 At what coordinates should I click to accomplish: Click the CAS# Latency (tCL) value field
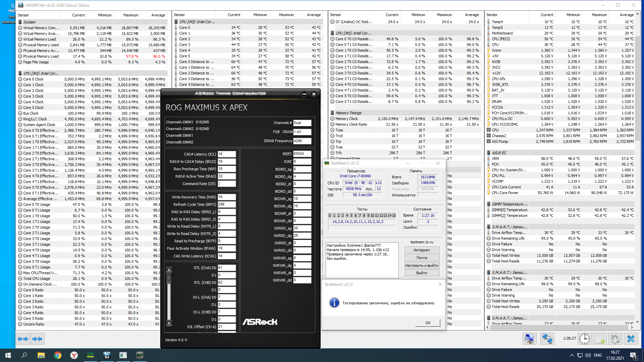tap(227, 154)
